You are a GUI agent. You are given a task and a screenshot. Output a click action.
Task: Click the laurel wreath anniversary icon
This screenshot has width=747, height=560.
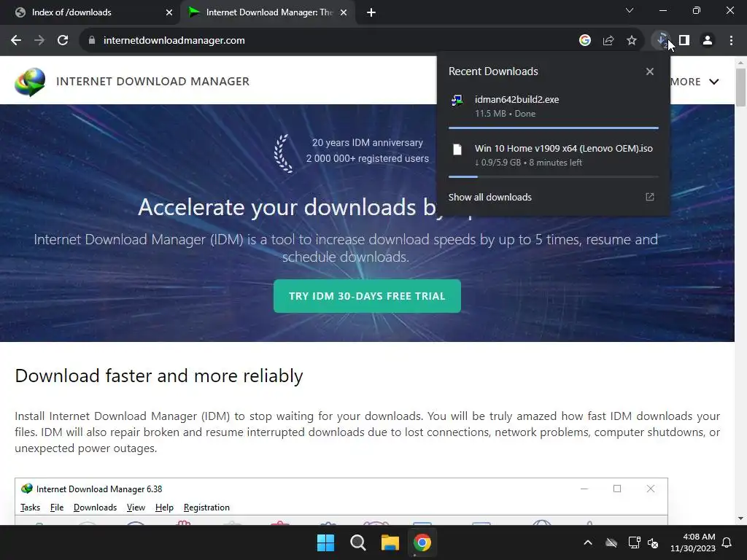point(284,153)
